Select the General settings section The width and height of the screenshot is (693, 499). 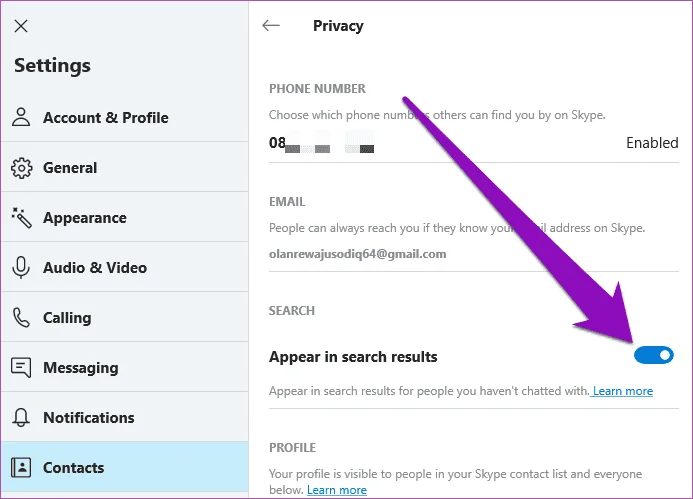click(125, 167)
